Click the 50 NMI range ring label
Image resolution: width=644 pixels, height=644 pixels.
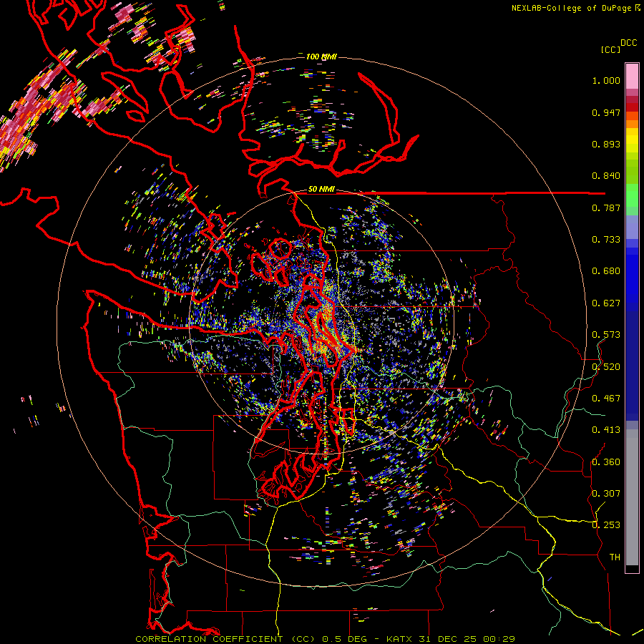click(x=321, y=189)
